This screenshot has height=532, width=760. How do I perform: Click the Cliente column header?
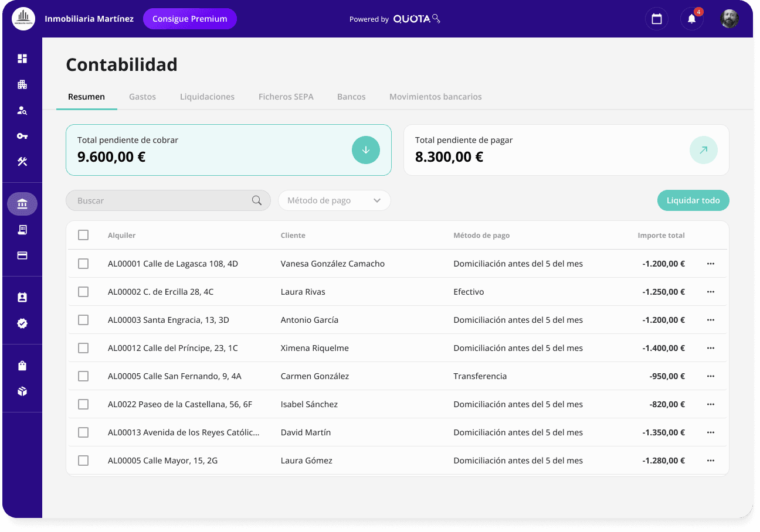coord(293,235)
